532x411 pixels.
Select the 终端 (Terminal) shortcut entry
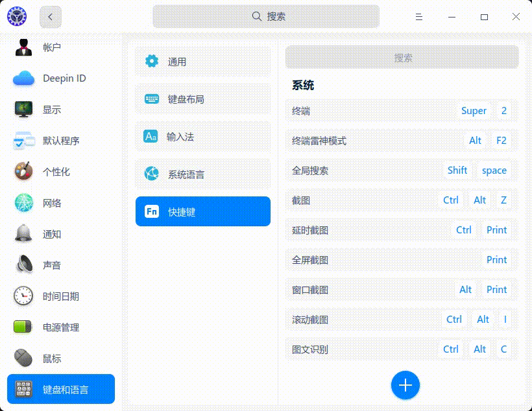402,110
